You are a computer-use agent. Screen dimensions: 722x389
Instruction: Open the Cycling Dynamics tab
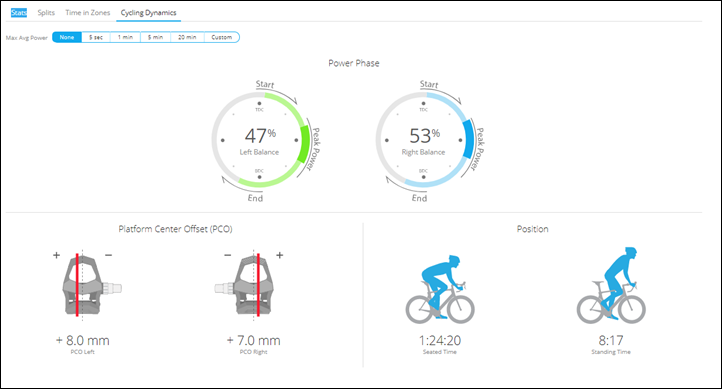(148, 12)
